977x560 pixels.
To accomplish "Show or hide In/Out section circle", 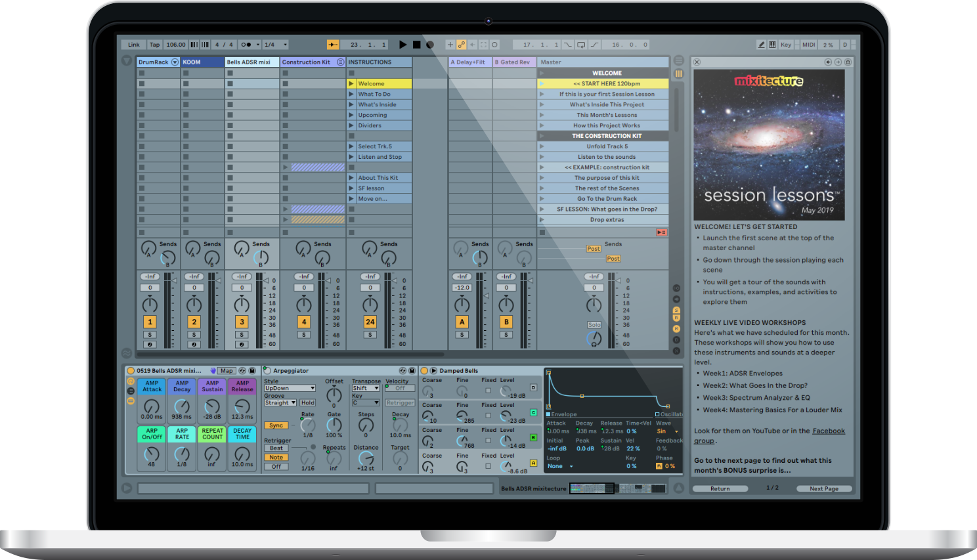I will 676,288.
